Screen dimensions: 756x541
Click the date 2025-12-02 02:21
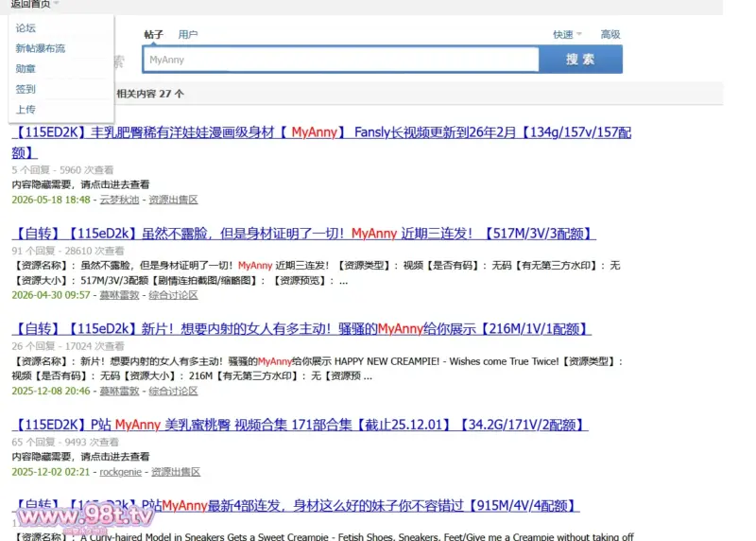(51, 472)
